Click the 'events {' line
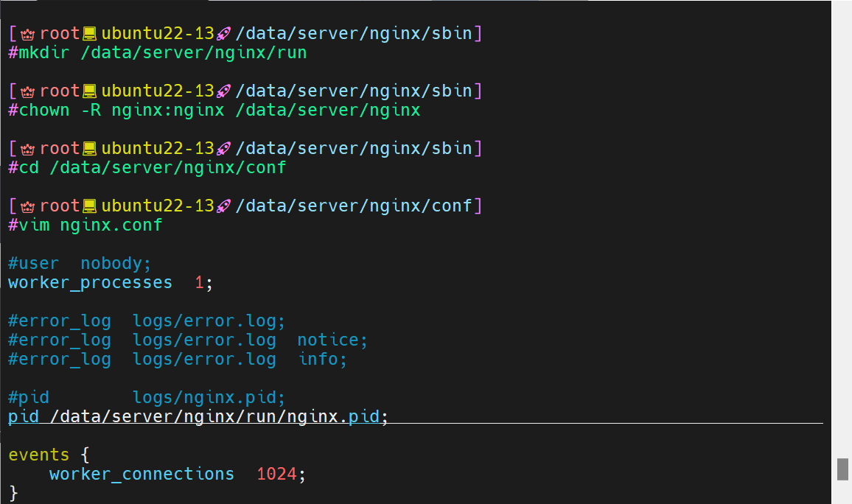This screenshot has height=504, width=852. (49, 455)
